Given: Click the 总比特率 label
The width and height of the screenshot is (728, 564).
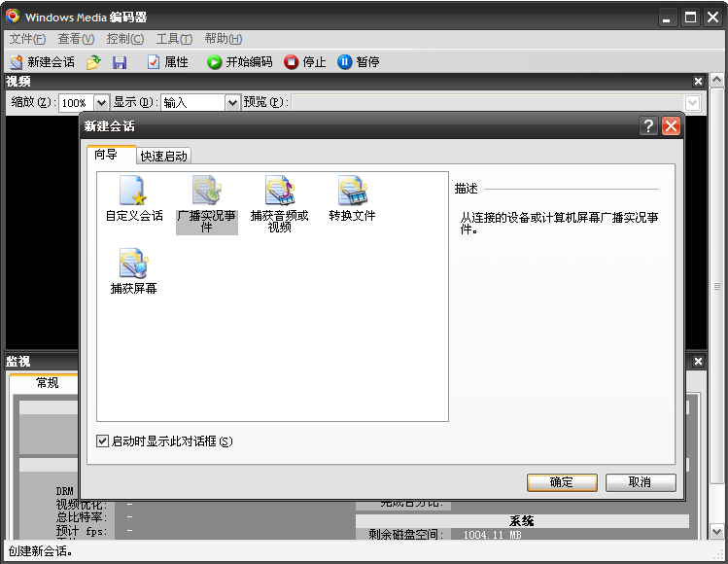Looking at the screenshot, I should 82,517.
